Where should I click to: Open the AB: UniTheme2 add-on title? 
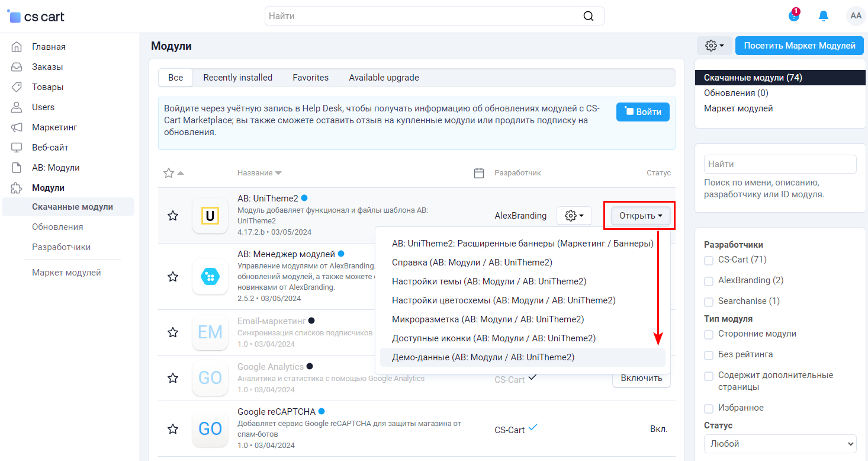pos(268,199)
